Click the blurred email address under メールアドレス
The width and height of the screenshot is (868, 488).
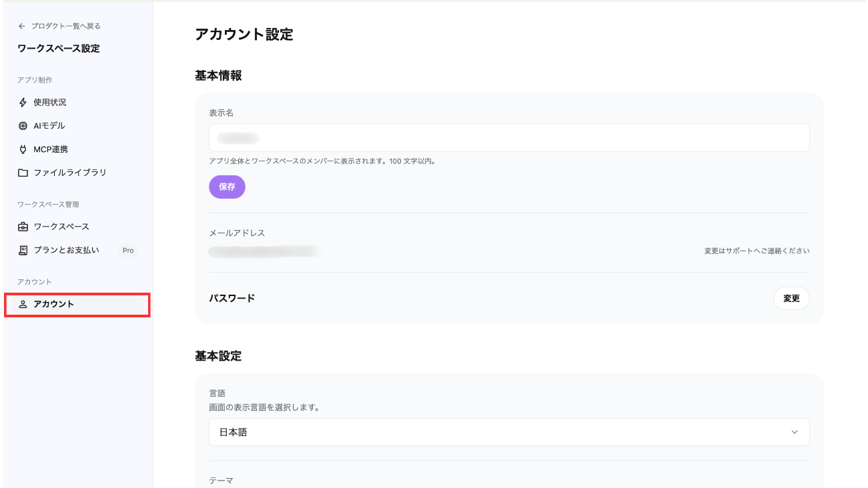263,251
